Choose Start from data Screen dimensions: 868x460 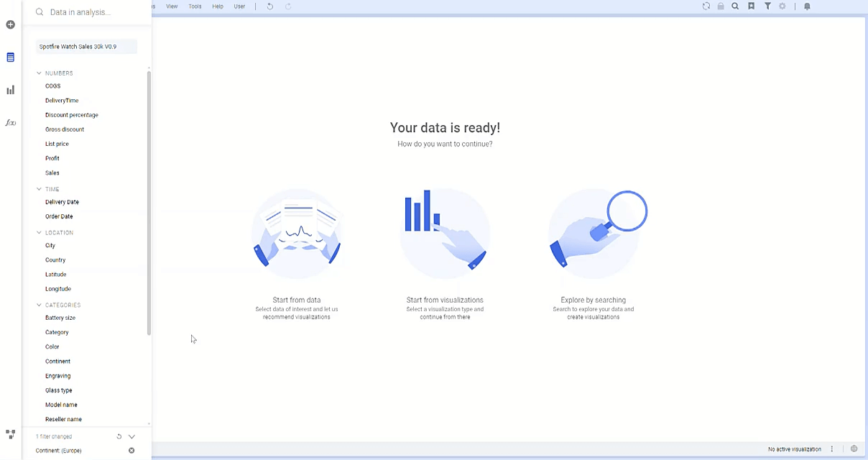[x=297, y=300]
